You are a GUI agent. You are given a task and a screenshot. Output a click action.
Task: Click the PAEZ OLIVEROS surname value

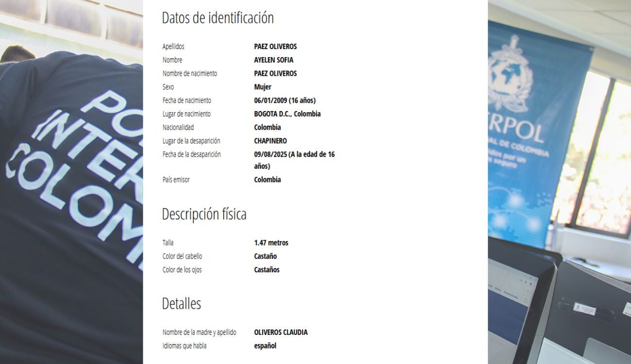tap(276, 46)
